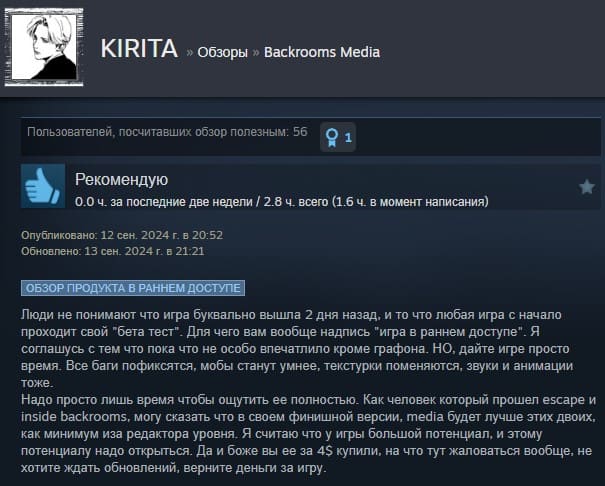
Task: Click the star favorite icon
Action: pos(586,187)
